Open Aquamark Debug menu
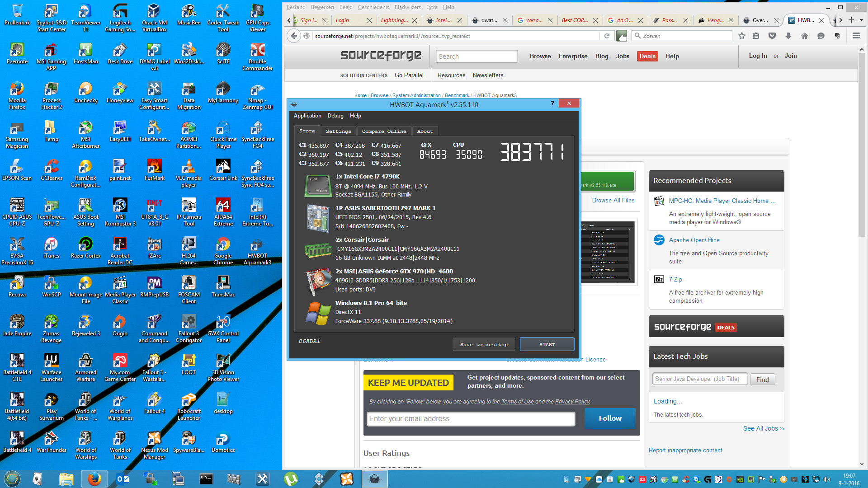 (335, 116)
